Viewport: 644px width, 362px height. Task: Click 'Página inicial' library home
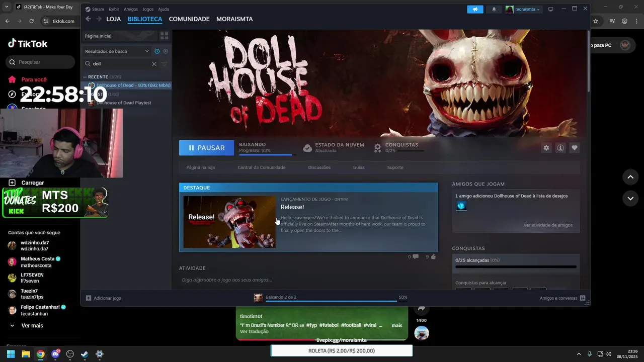[x=119, y=36]
